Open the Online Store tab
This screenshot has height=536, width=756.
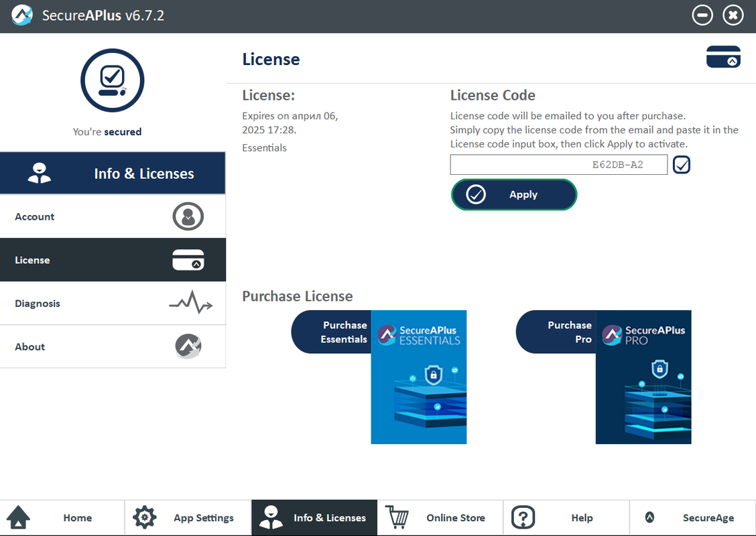point(440,518)
